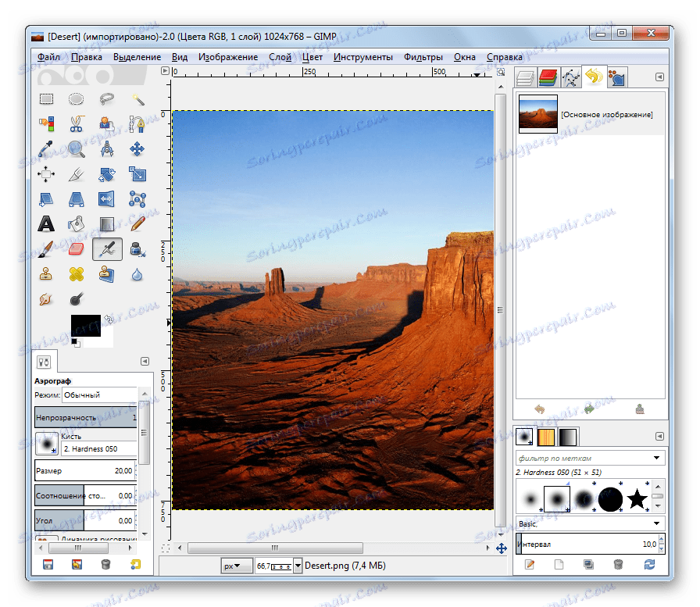Select the Airbrush tool
This screenshot has height=607, width=700.
107,249
